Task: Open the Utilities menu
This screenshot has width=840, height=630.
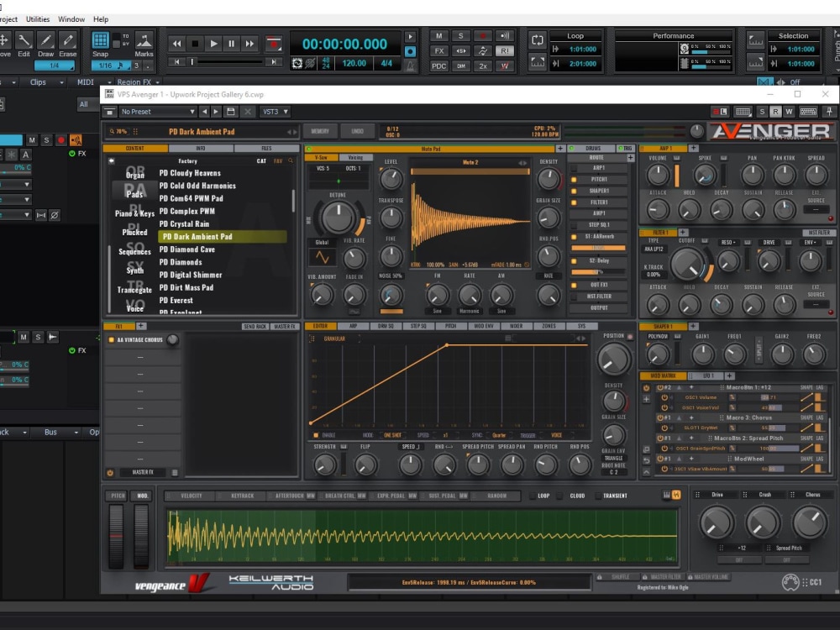Action: 38,18
